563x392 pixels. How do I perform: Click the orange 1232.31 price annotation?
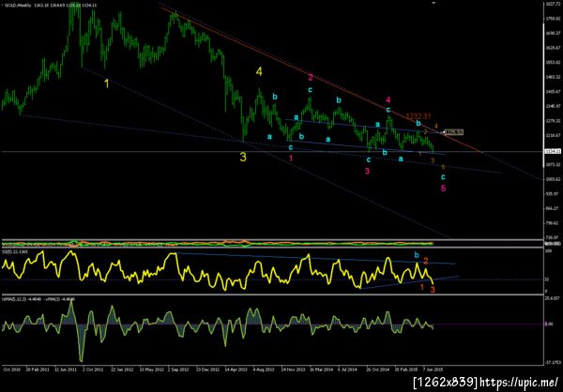[x=418, y=116]
